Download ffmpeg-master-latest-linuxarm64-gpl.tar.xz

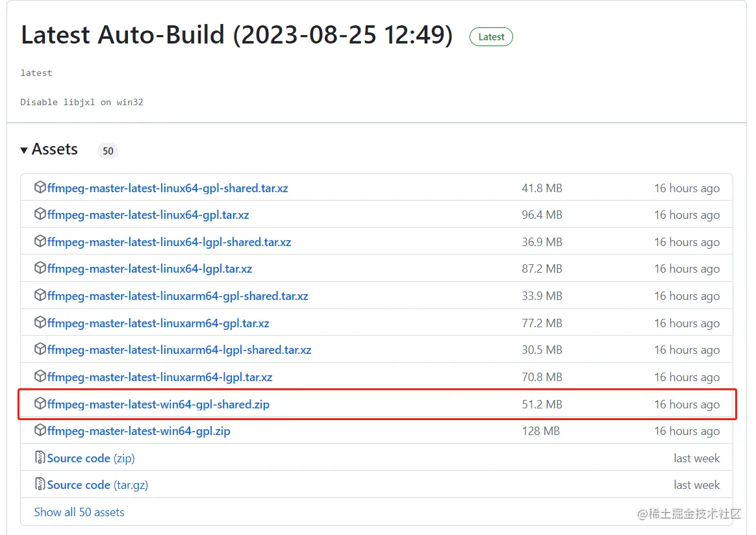tap(158, 323)
